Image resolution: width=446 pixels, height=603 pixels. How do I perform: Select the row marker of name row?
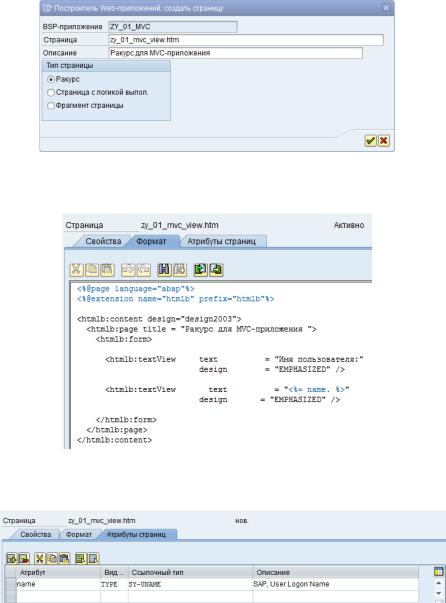click(x=10, y=584)
